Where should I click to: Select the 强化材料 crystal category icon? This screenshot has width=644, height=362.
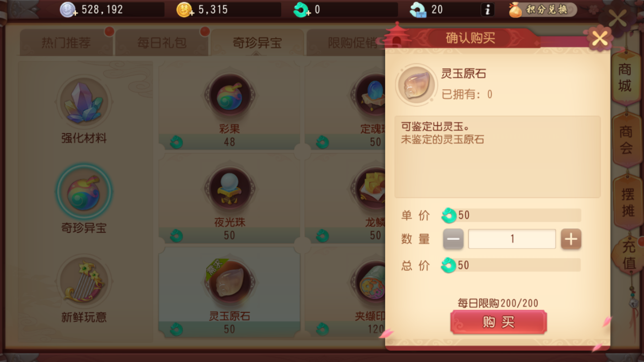coord(84,102)
